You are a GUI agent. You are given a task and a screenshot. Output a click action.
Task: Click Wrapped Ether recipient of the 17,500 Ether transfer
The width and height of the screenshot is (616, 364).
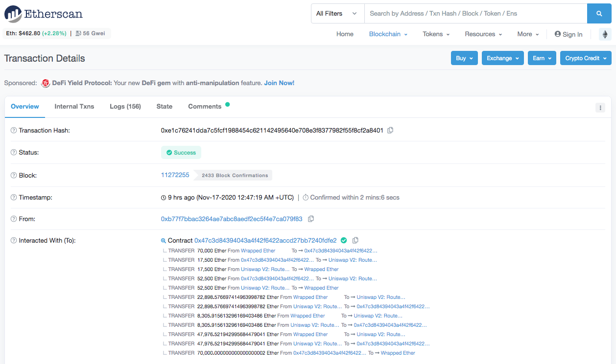coord(322,269)
